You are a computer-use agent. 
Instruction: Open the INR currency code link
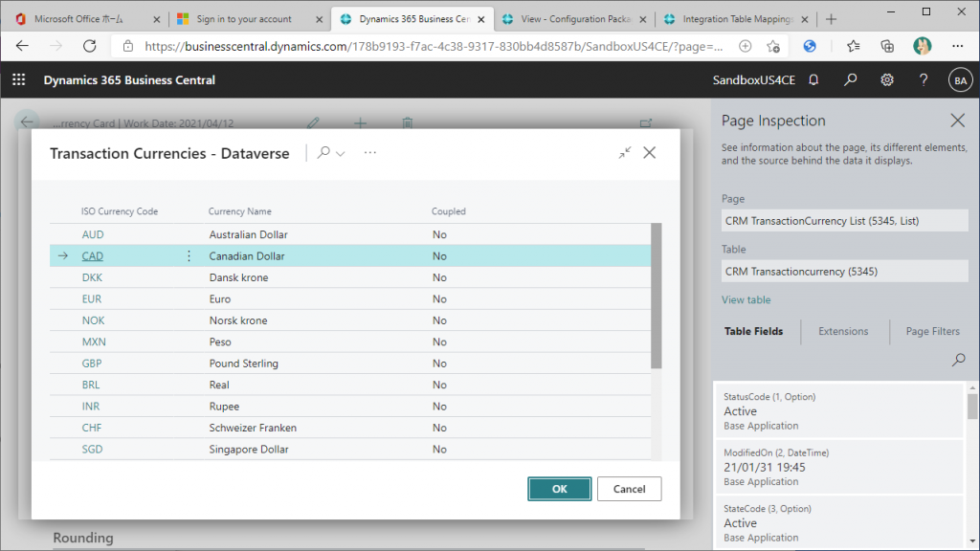pyautogui.click(x=91, y=406)
